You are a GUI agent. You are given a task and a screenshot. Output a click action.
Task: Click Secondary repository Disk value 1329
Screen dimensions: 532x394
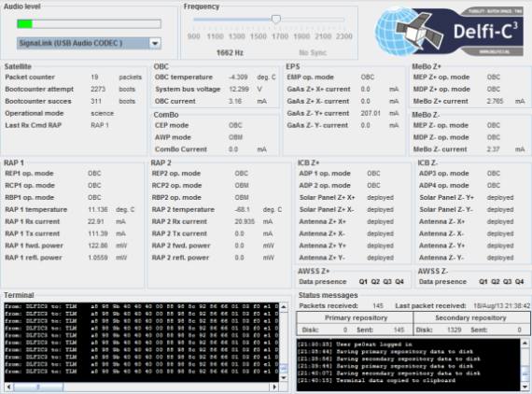click(x=454, y=330)
